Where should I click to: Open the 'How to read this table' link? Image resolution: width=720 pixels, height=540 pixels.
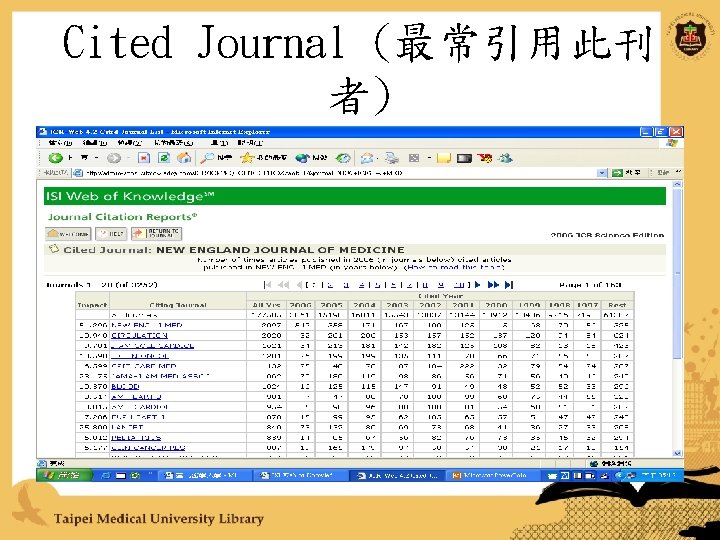454,267
